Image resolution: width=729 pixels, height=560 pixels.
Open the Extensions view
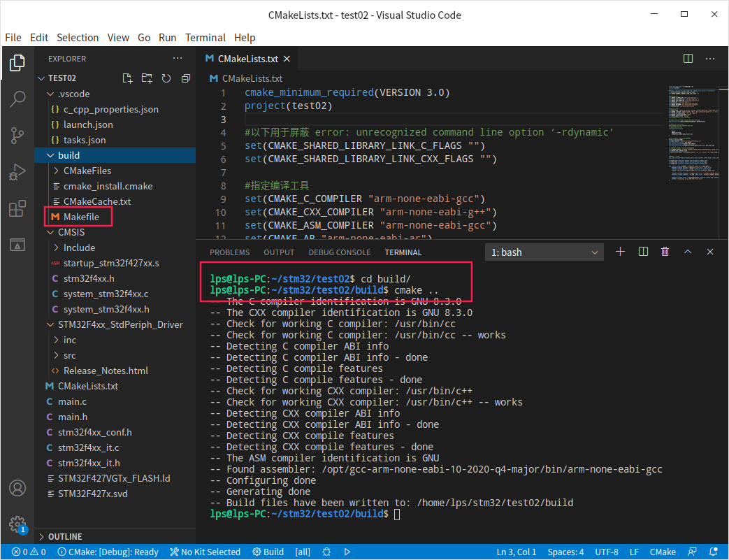click(17, 208)
